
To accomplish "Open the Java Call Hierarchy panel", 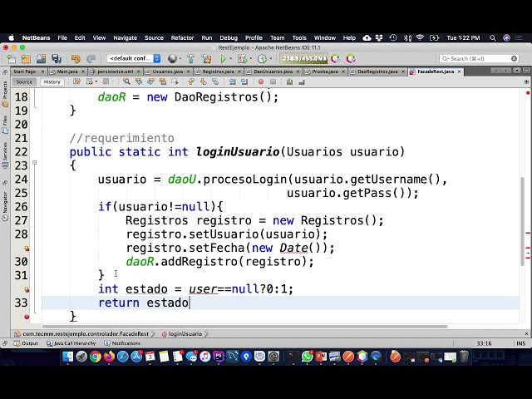I will (x=71, y=343).
